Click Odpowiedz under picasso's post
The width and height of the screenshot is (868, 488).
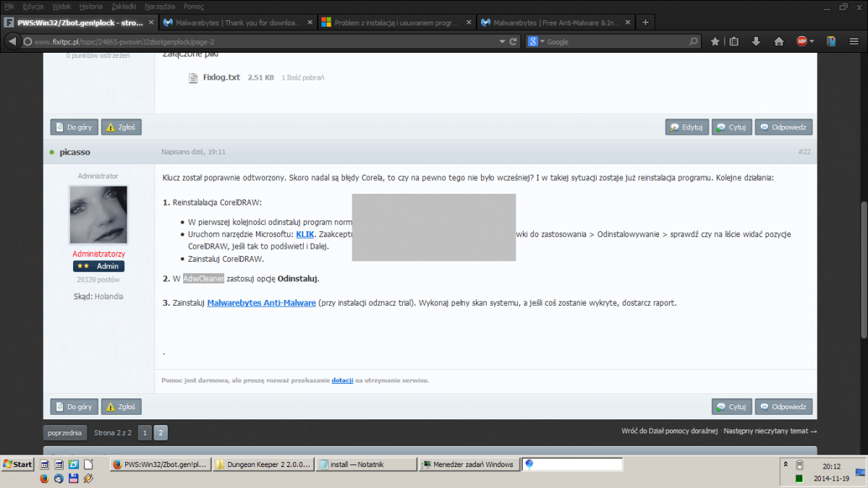coord(784,406)
